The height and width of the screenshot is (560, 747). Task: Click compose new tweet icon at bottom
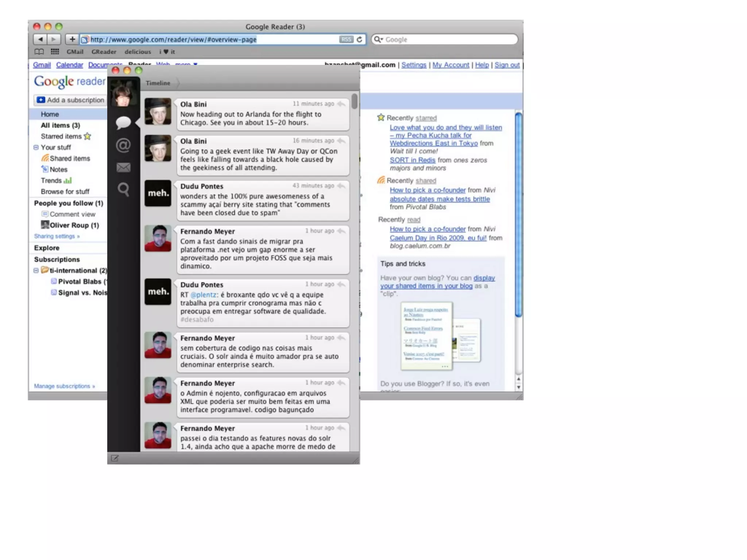pos(115,458)
